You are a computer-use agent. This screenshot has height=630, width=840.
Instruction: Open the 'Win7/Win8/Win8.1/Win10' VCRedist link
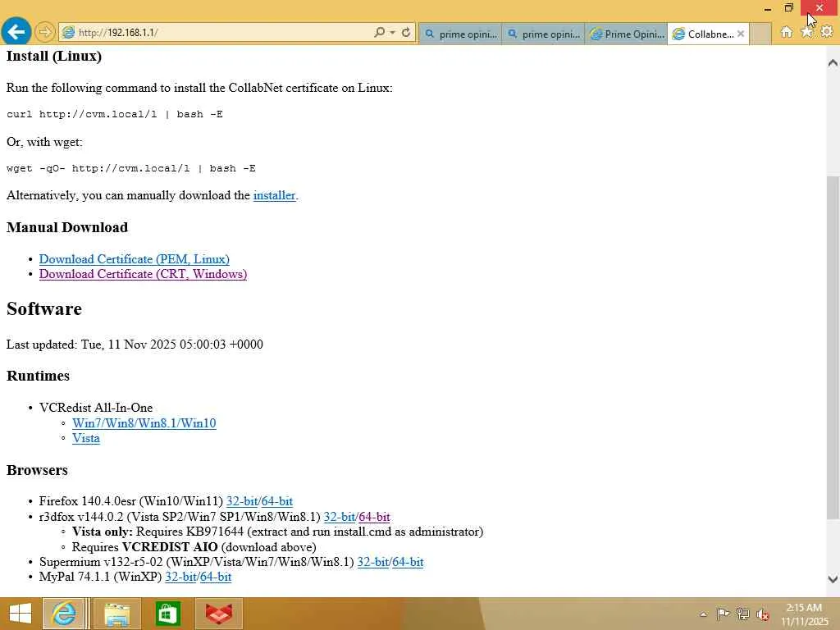[x=144, y=423]
